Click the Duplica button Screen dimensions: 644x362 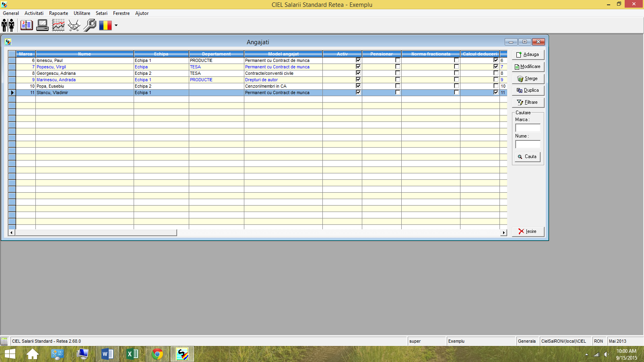point(528,90)
